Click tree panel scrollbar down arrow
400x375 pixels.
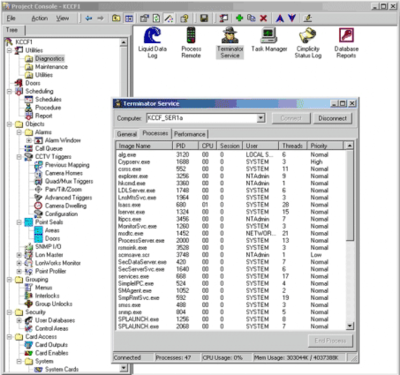point(124,368)
